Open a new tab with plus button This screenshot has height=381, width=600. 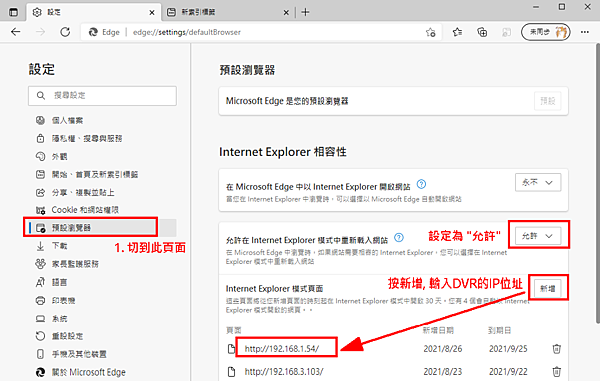(x=305, y=12)
